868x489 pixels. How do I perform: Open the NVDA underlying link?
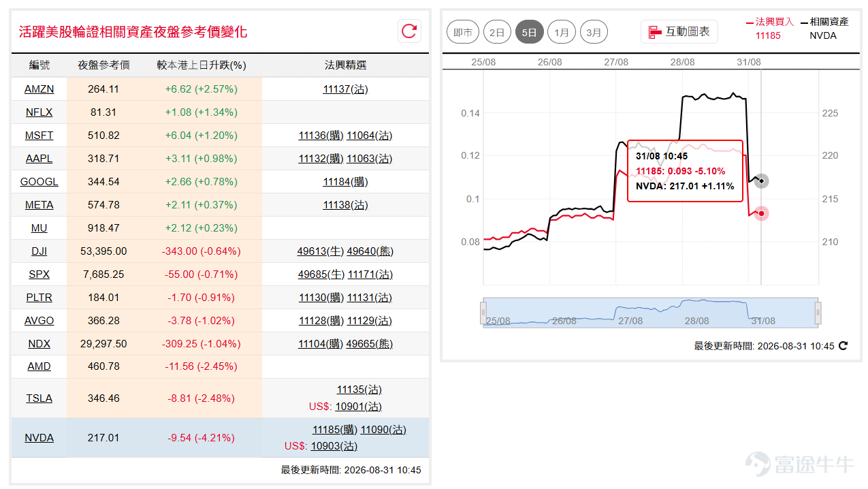click(39, 438)
